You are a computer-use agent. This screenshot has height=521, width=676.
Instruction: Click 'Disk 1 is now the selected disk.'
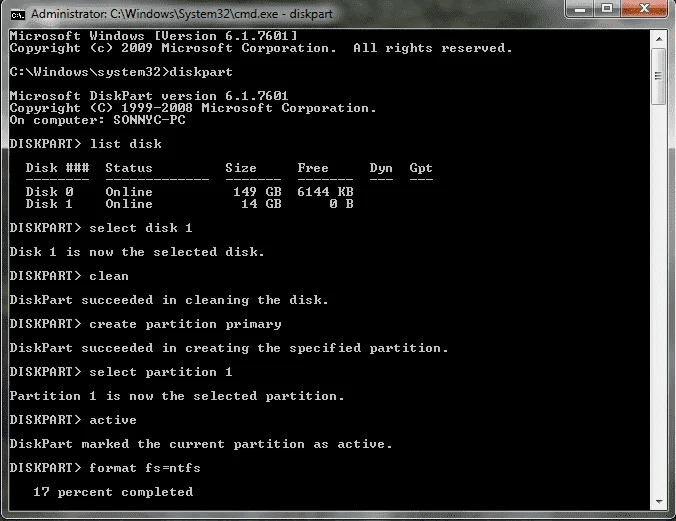pyautogui.click(x=137, y=252)
